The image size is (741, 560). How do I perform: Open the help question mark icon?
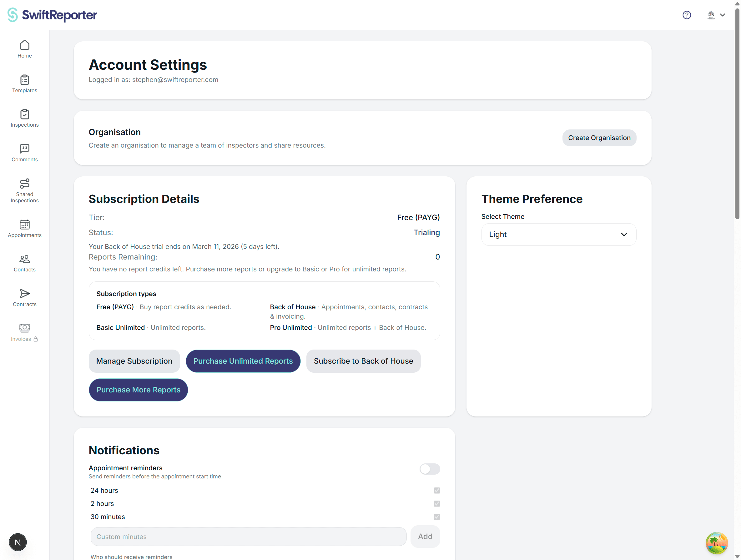coord(687,15)
